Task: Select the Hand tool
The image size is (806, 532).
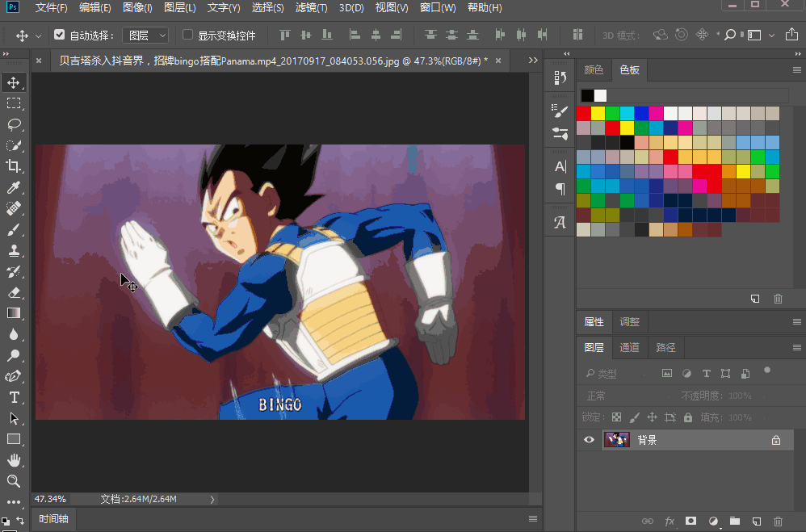Action: point(14,460)
